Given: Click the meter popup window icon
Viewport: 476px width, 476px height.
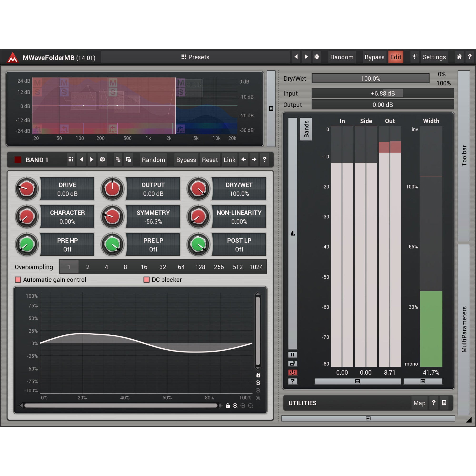Looking at the screenshot, I should tap(293, 364).
